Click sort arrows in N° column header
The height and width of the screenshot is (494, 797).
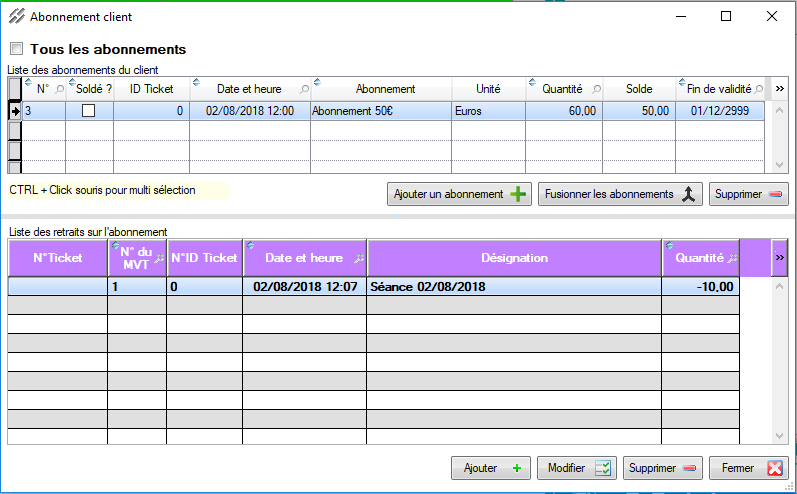(x=28, y=82)
